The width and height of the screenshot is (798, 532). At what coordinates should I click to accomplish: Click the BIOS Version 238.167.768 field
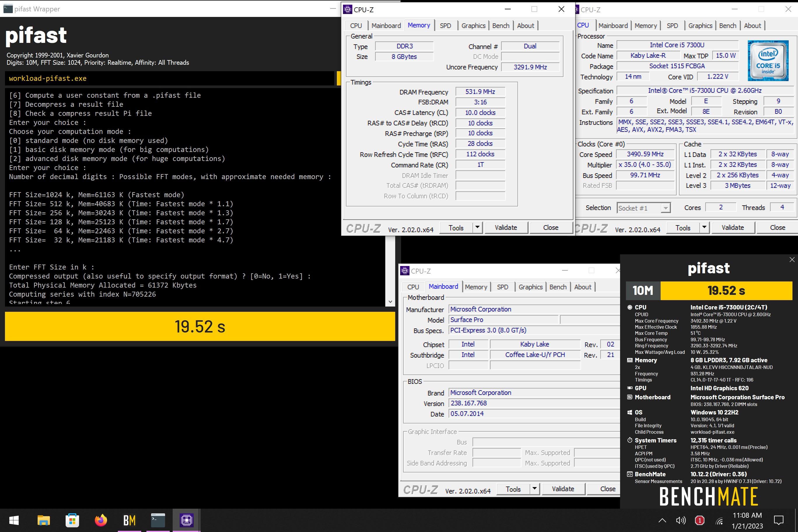(x=534, y=403)
